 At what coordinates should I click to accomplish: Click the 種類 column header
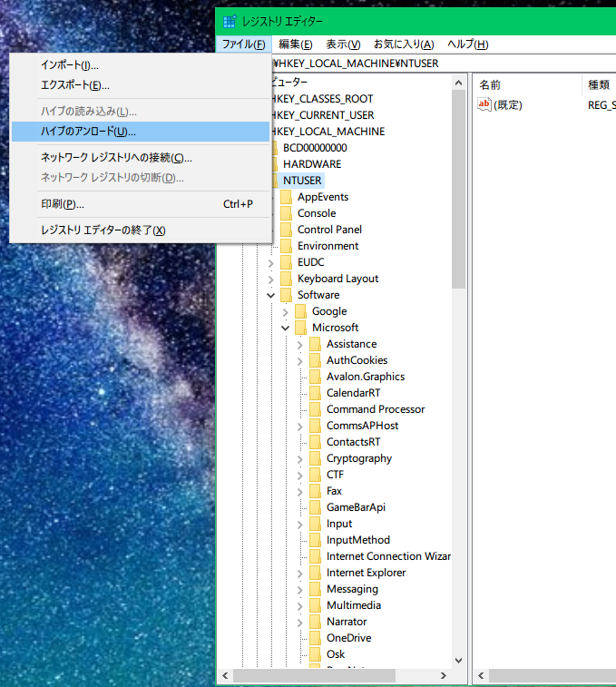click(600, 85)
